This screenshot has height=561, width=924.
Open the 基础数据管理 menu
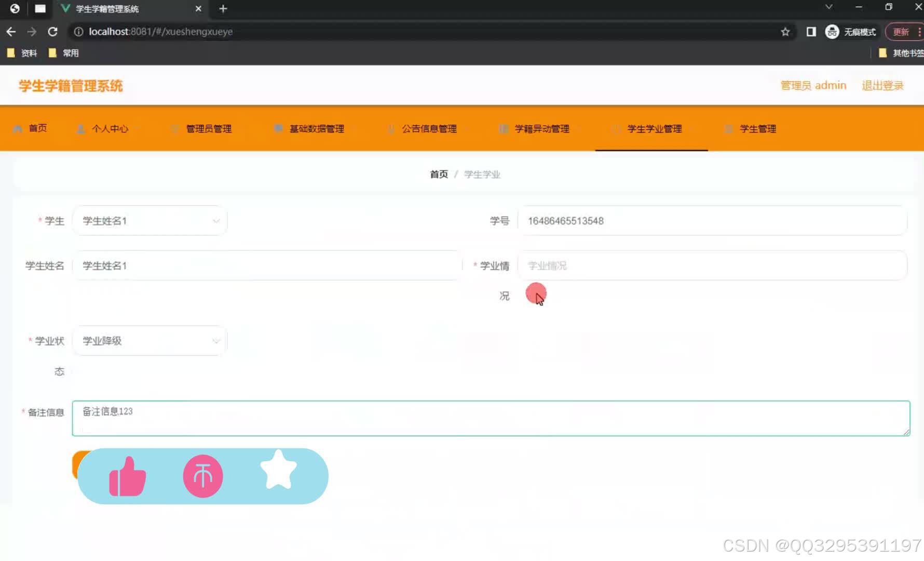(x=309, y=129)
